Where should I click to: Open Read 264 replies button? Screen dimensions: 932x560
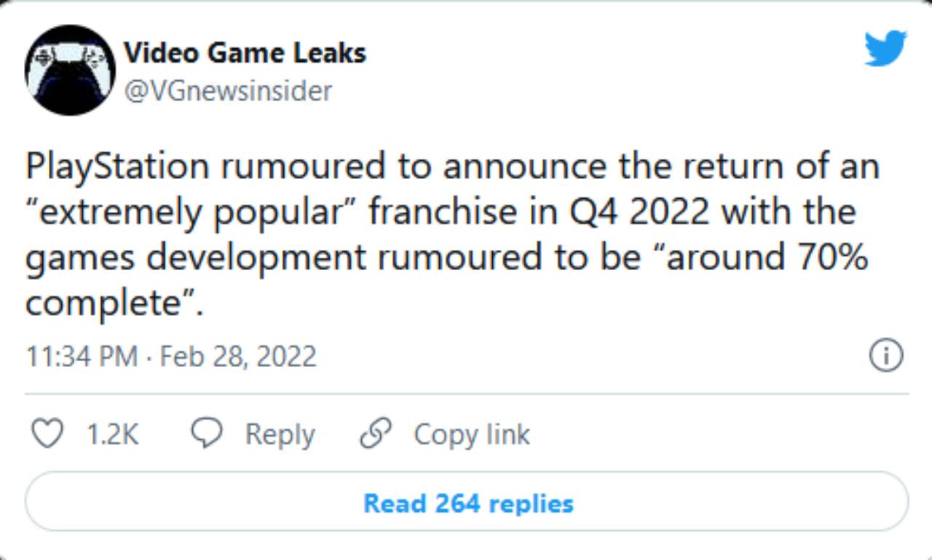467,504
